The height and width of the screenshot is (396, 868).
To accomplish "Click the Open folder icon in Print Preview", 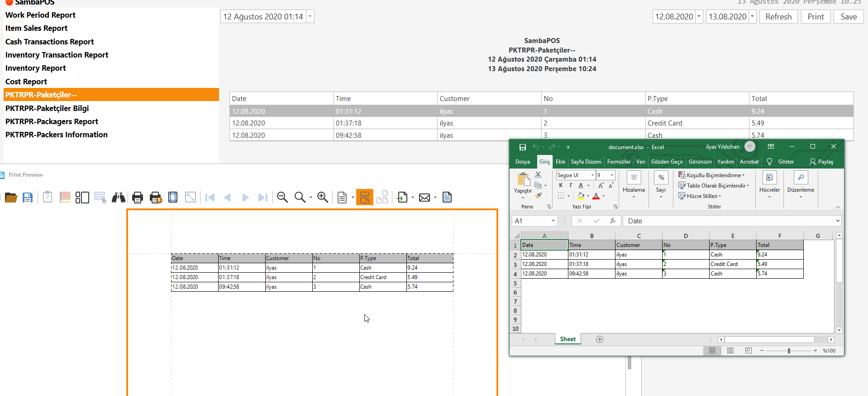I will point(10,198).
